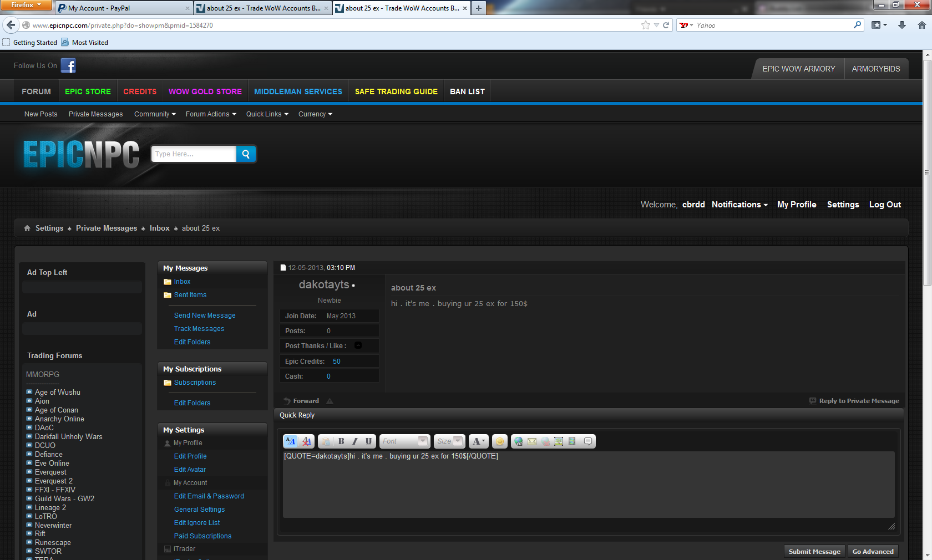Image resolution: width=932 pixels, height=560 pixels.
Task: Expand the Quick Links menu
Action: point(267,114)
